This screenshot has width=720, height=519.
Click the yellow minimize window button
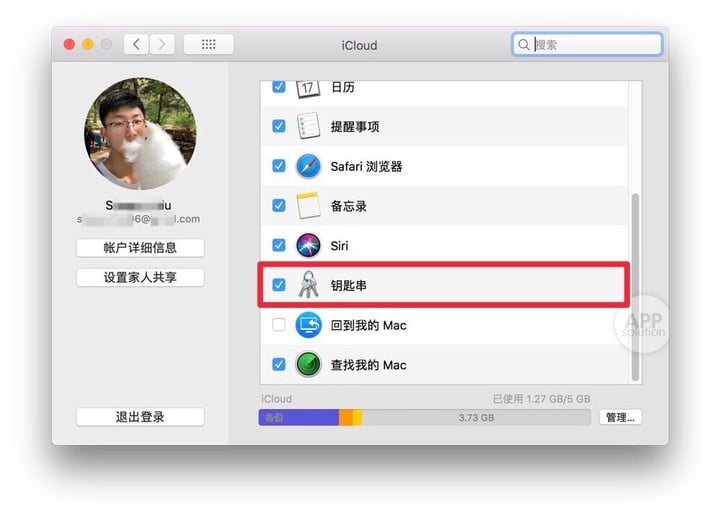[88, 45]
